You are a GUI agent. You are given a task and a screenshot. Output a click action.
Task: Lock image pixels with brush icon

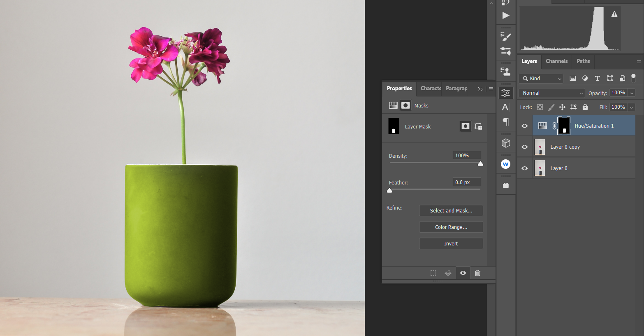click(x=551, y=107)
